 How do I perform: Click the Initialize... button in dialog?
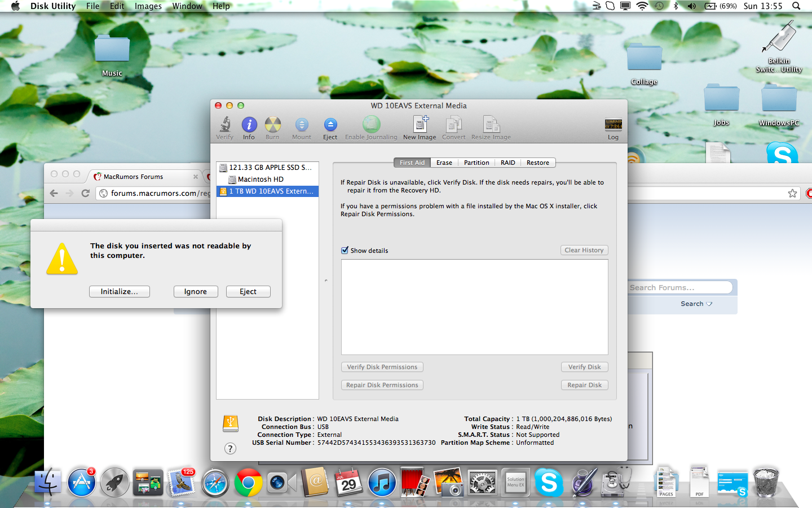pyautogui.click(x=120, y=291)
